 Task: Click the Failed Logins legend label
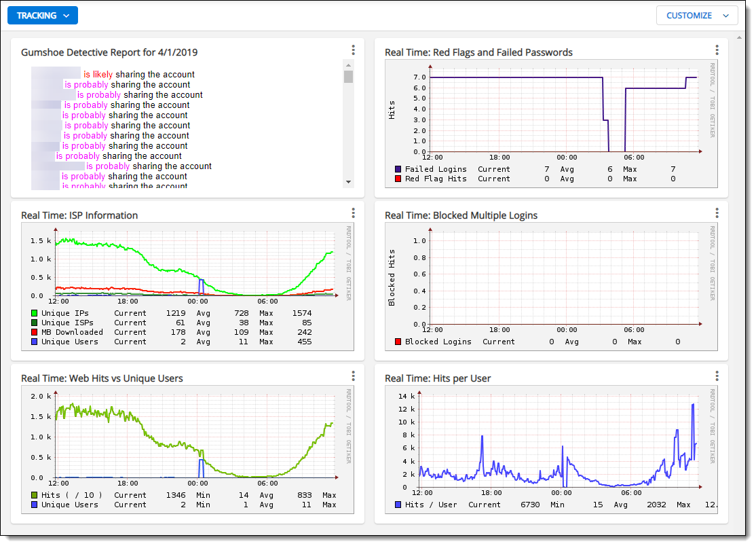tap(436, 169)
